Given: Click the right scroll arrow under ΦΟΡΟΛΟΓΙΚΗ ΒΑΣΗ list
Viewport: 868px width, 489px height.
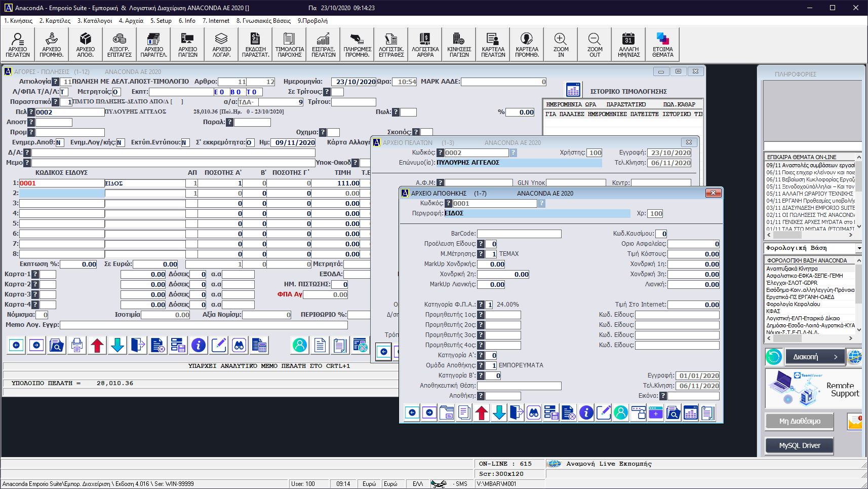Looking at the screenshot, I should (851, 338).
